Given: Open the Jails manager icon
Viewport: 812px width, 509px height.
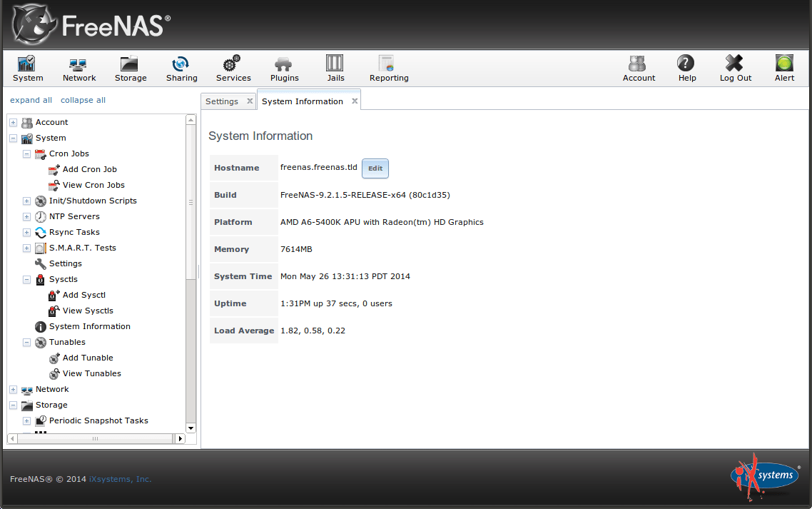Looking at the screenshot, I should tap(335, 68).
